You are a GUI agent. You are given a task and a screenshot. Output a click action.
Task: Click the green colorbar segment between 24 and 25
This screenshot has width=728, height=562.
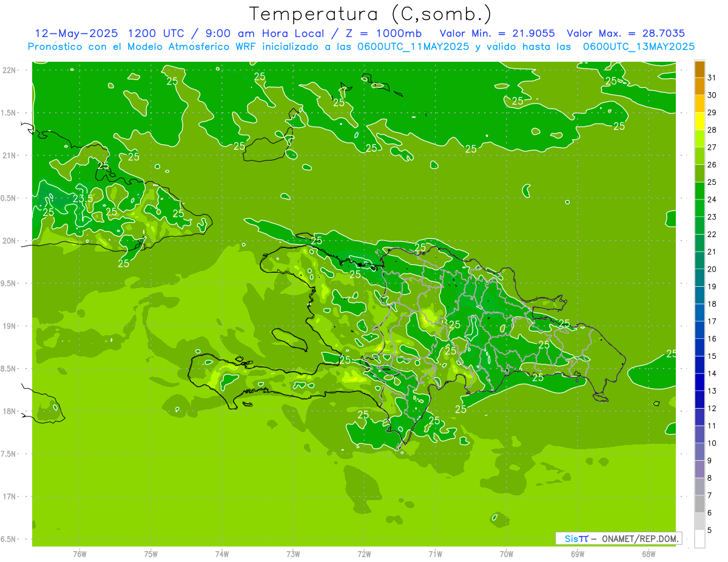click(699, 191)
